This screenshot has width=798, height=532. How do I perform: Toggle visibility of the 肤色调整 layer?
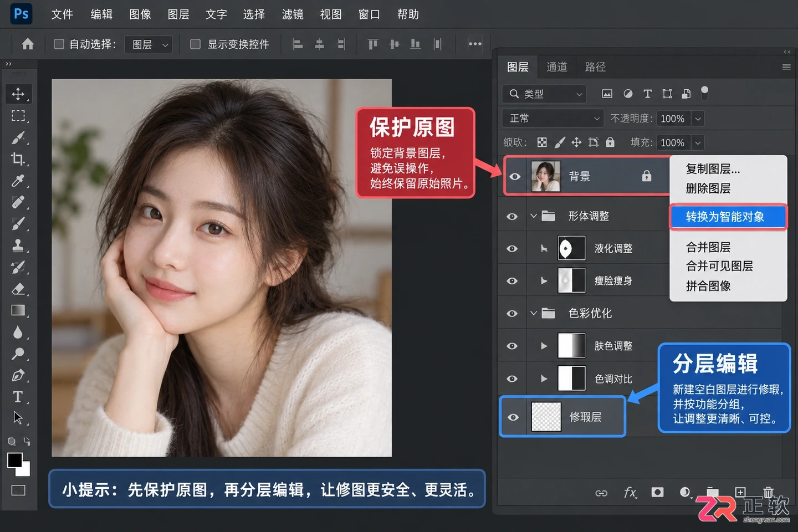[x=513, y=346]
